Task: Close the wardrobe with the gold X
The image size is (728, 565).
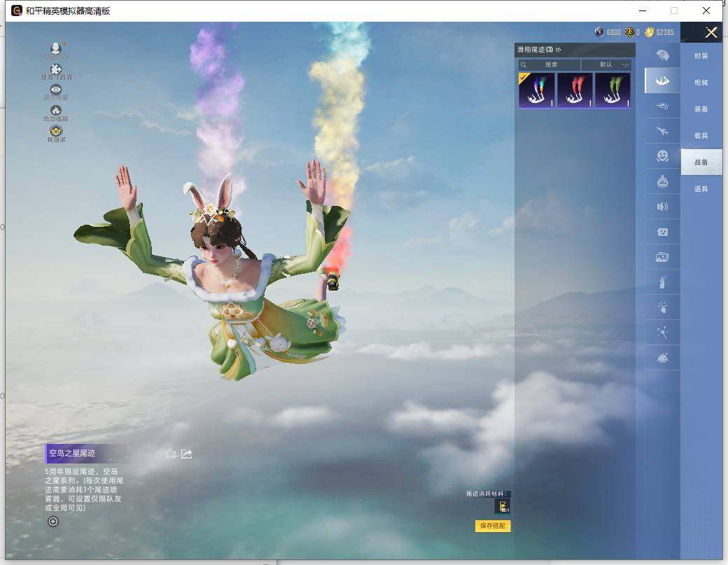Action: (710, 32)
